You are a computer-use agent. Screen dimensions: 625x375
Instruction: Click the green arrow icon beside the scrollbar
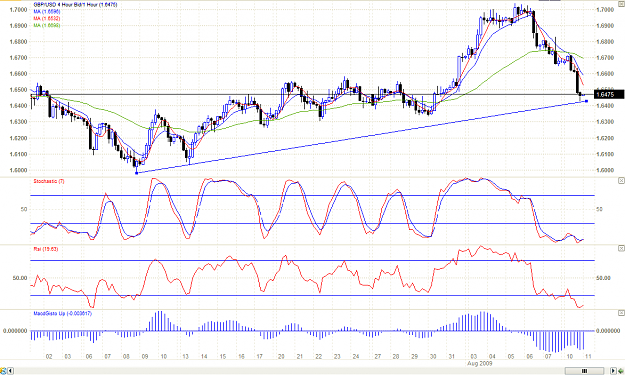621,371
